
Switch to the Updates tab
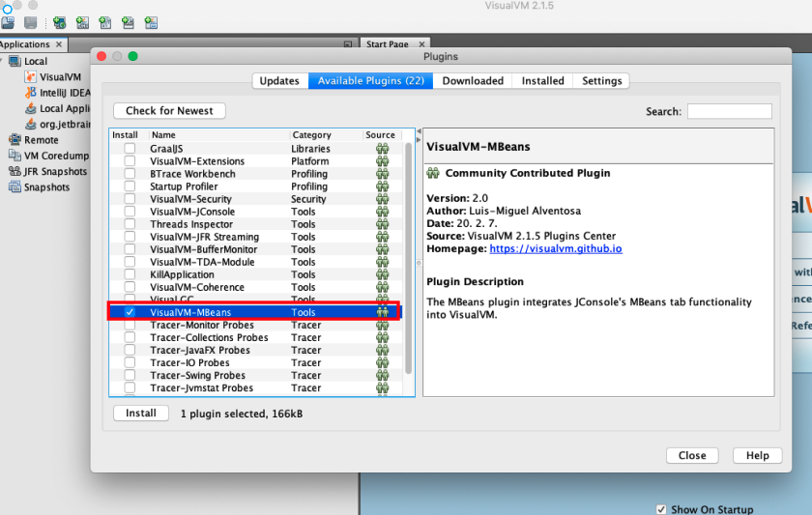[279, 81]
